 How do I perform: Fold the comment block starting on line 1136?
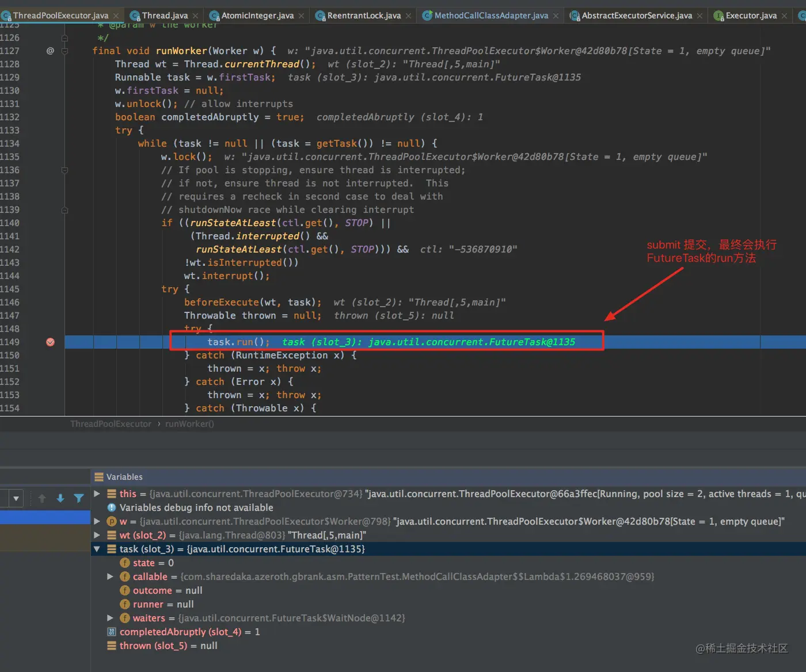point(64,170)
